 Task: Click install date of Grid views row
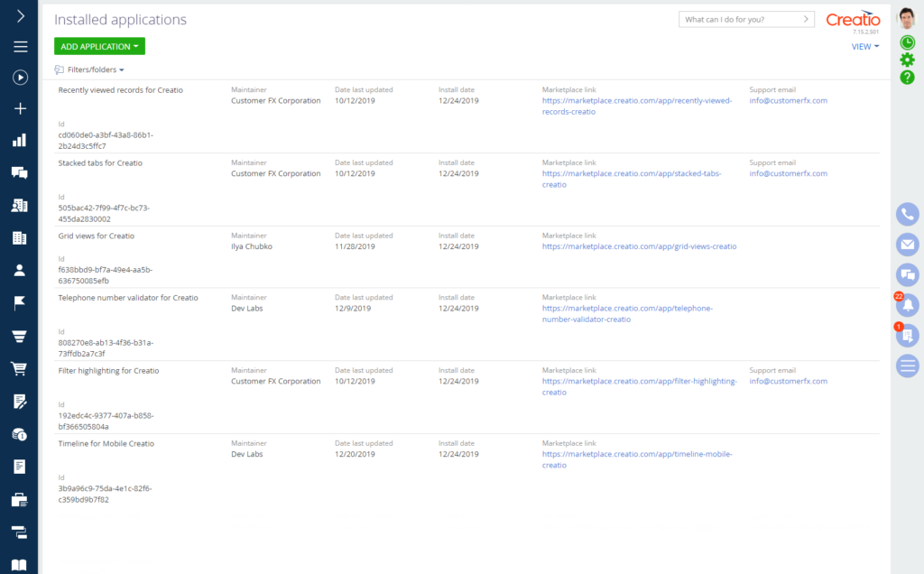coord(458,247)
